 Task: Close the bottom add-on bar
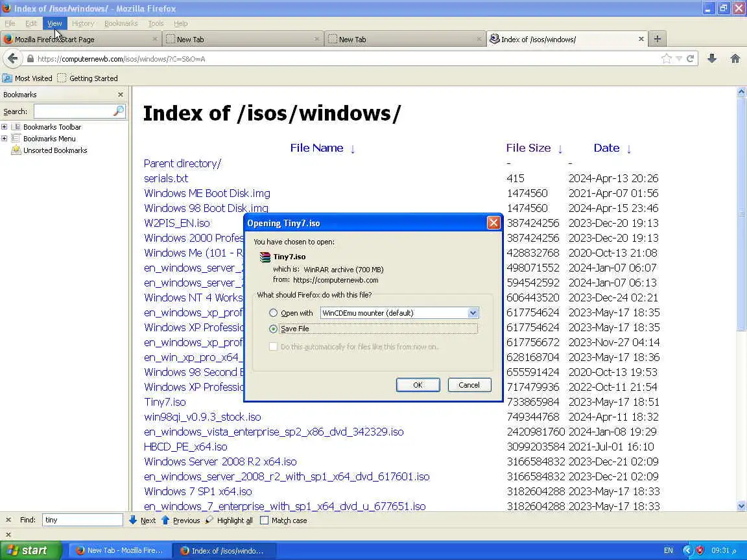coord(8,534)
